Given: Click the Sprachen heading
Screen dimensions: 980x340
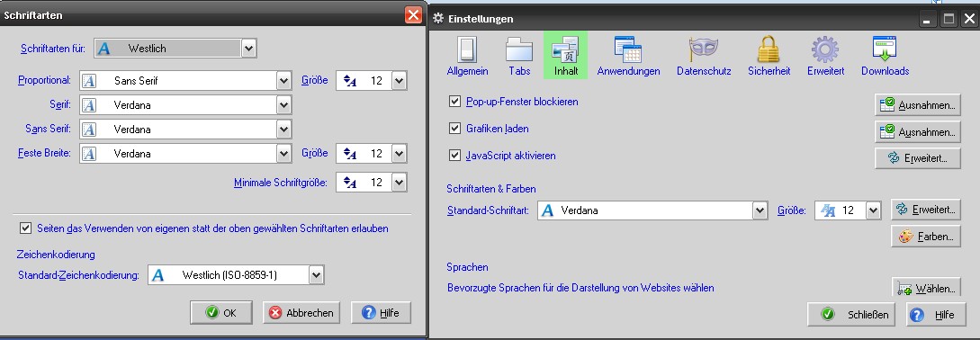Looking at the screenshot, I should (x=467, y=267).
